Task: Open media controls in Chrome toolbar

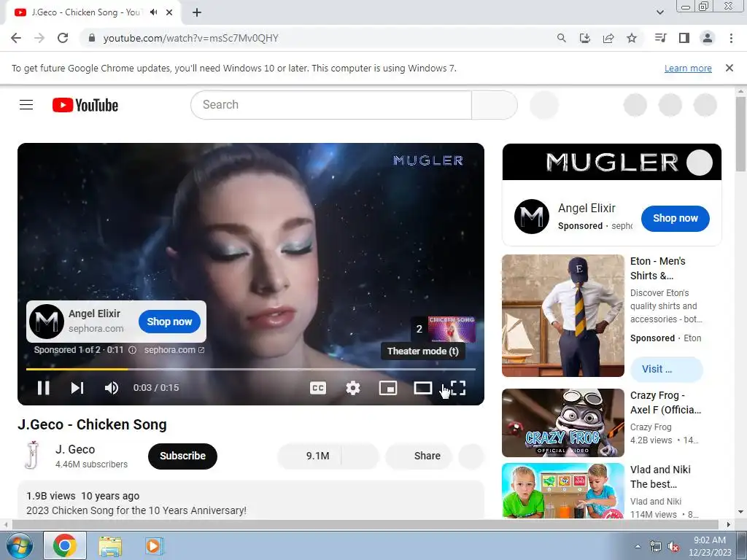Action: pyautogui.click(x=661, y=38)
